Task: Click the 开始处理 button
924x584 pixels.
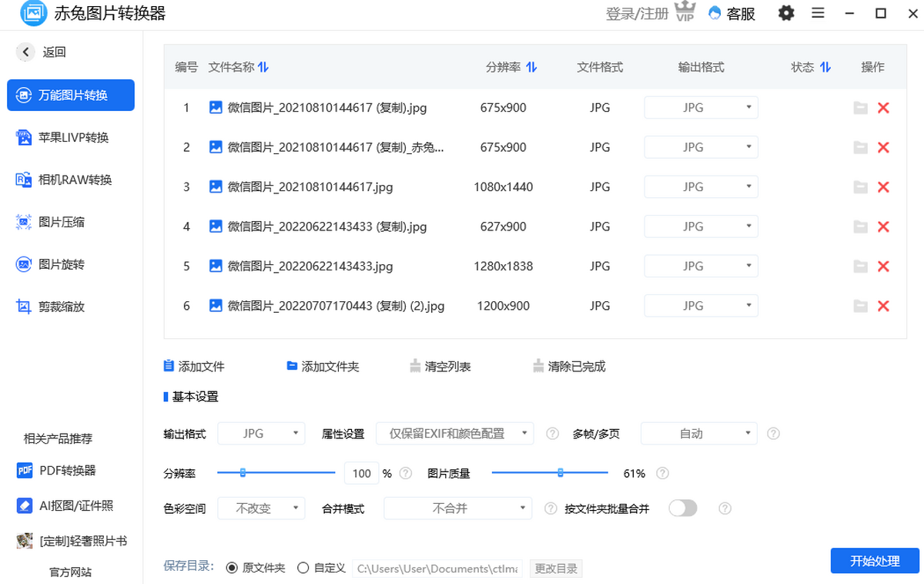Action: pos(875,561)
